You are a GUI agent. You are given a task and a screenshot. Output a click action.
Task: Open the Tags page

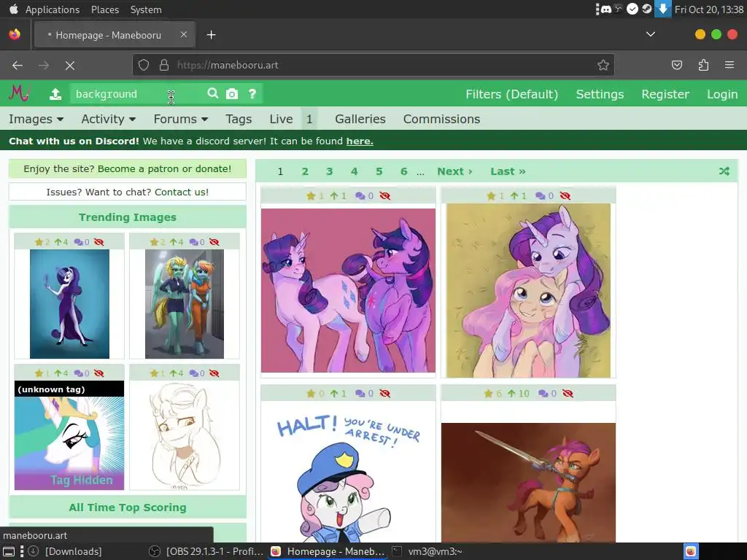[239, 119]
